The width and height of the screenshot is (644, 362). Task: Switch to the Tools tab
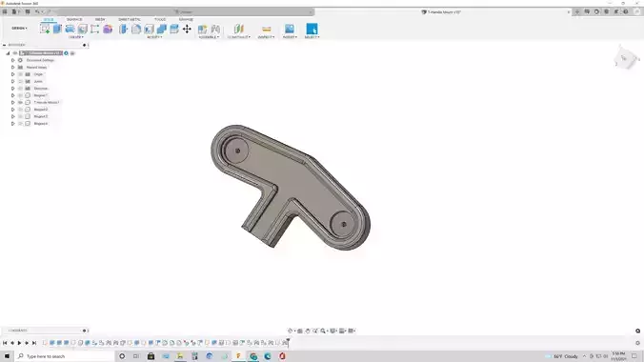tap(160, 19)
